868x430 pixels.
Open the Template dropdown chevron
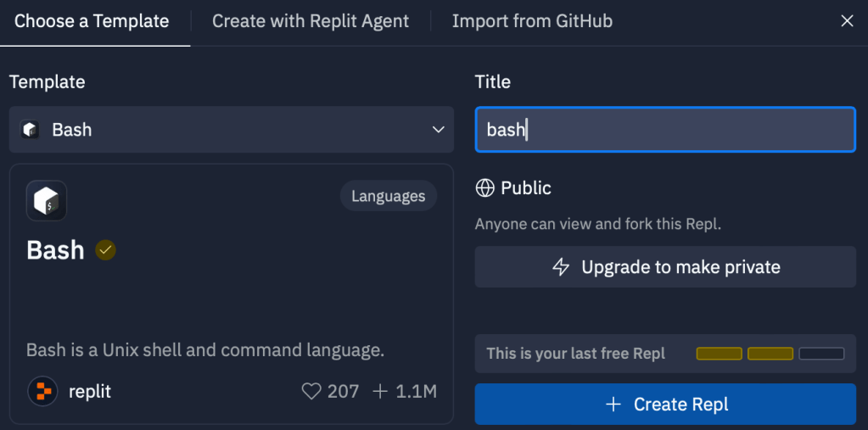point(438,130)
